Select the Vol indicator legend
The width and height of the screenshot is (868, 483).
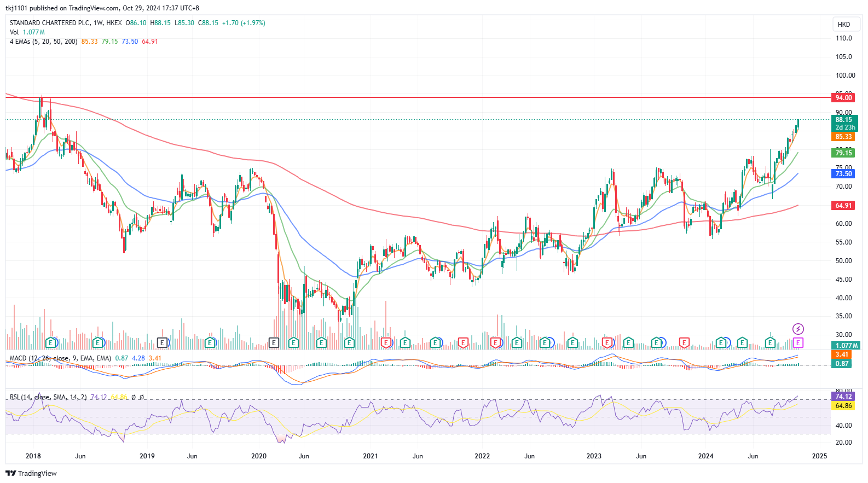[14, 32]
